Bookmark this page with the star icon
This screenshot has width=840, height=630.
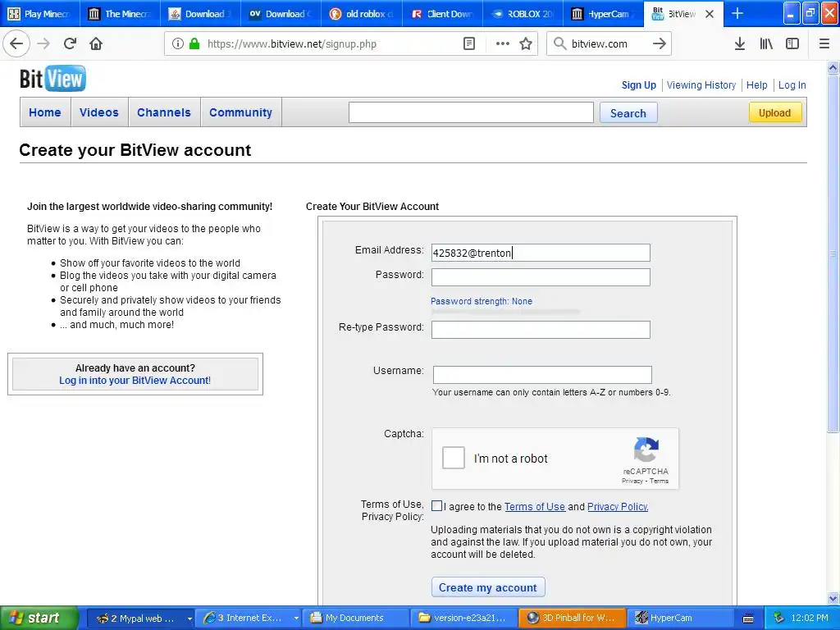(526, 44)
